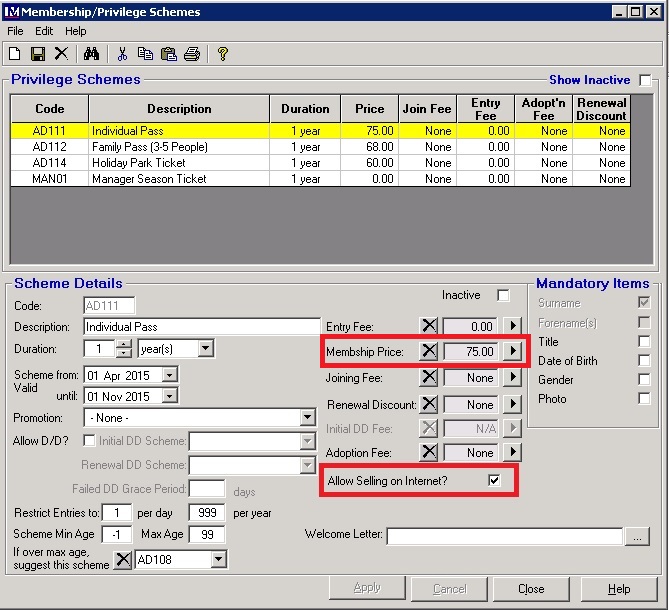Click the Save floppy disk icon

(38, 54)
